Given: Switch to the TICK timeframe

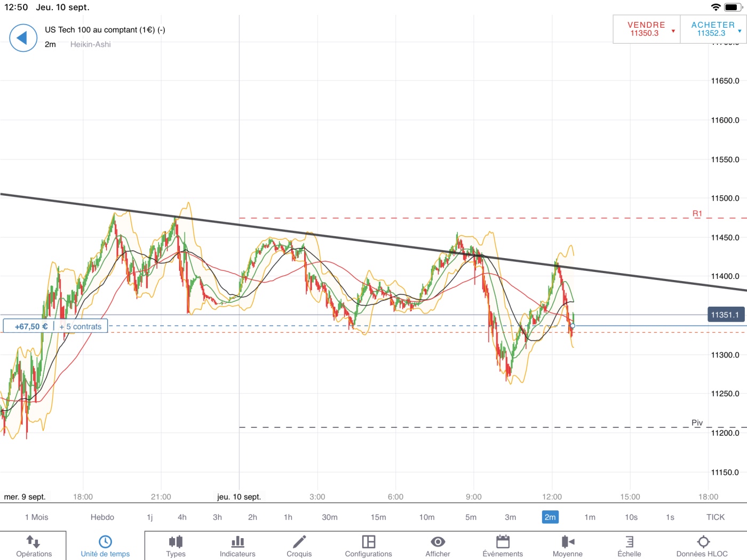Looking at the screenshot, I should pyautogui.click(x=716, y=517).
